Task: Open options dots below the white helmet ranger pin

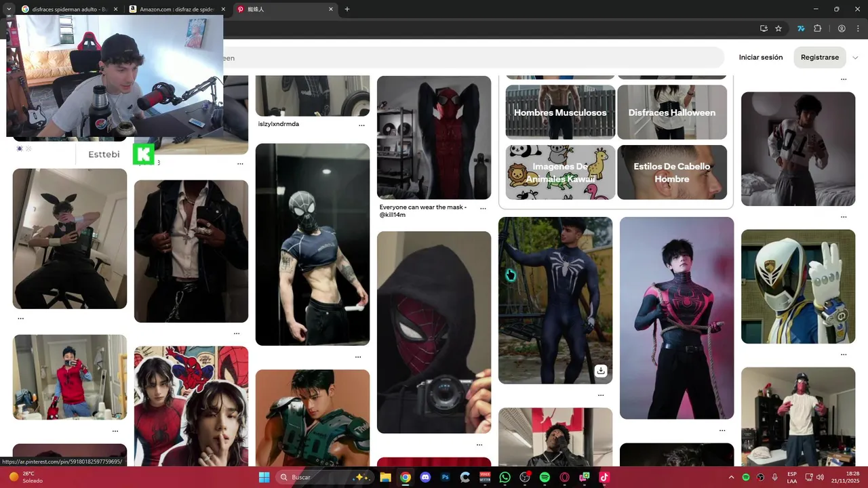Action: 844,354
